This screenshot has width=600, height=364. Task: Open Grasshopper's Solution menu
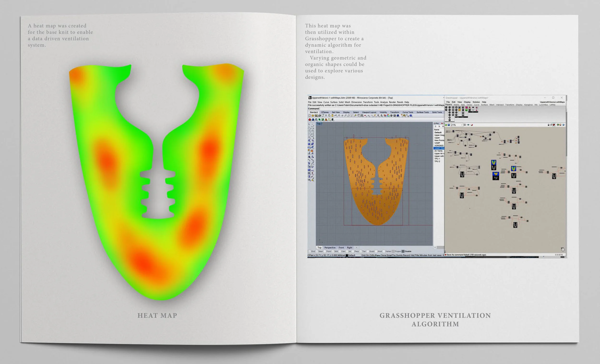click(x=476, y=102)
